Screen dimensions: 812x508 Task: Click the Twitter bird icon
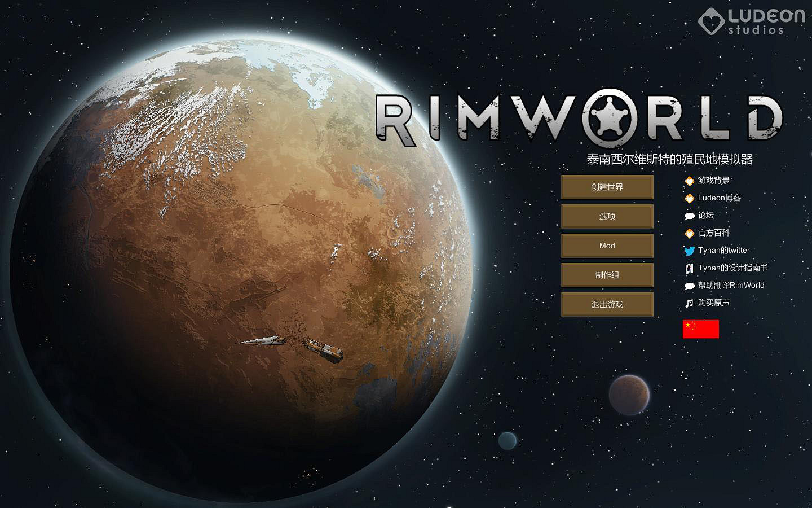click(689, 251)
